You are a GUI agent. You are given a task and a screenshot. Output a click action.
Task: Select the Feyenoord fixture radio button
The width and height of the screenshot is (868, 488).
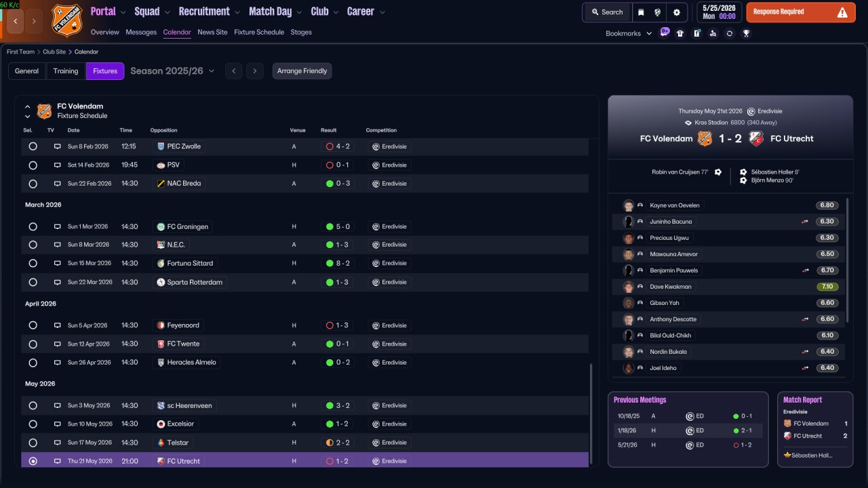coord(33,325)
